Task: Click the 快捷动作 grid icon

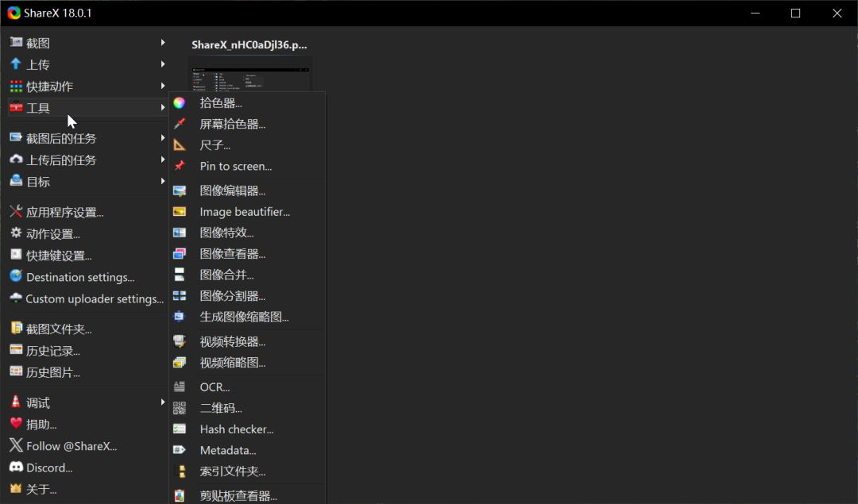Action: tap(16, 86)
